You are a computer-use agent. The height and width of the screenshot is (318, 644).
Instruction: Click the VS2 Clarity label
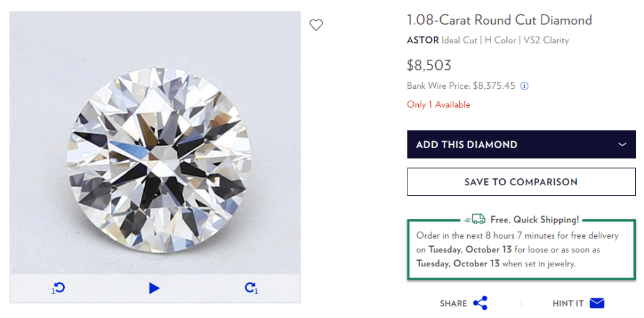click(x=547, y=40)
